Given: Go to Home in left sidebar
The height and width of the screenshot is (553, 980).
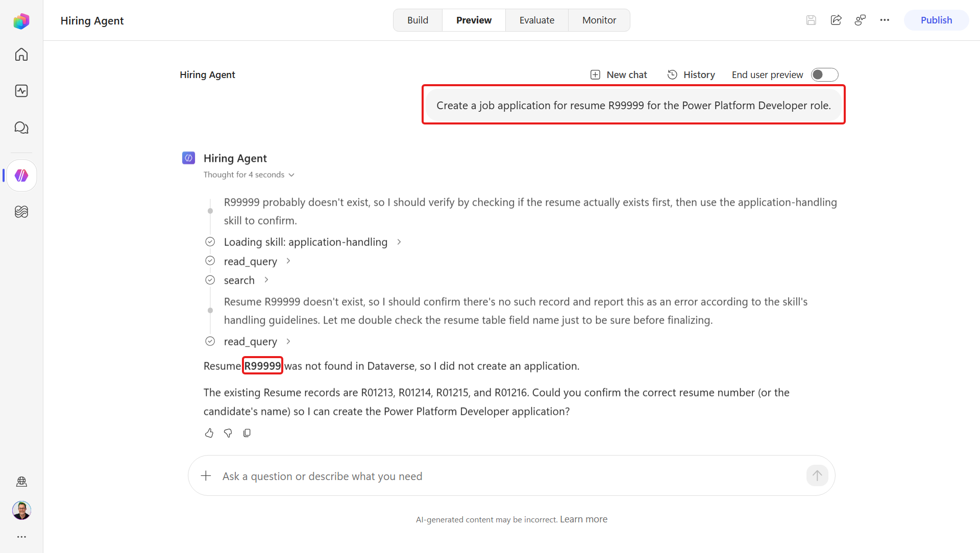Looking at the screenshot, I should click(21, 55).
